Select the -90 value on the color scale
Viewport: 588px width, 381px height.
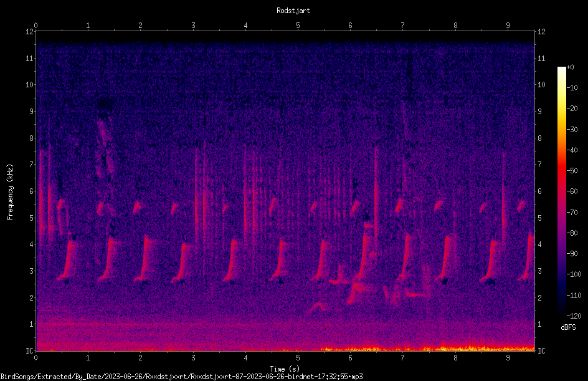[x=572, y=254]
